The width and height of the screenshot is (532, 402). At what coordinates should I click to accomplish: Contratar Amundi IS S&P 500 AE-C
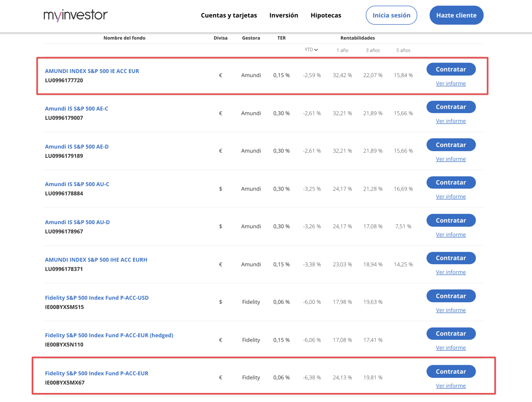pos(451,107)
